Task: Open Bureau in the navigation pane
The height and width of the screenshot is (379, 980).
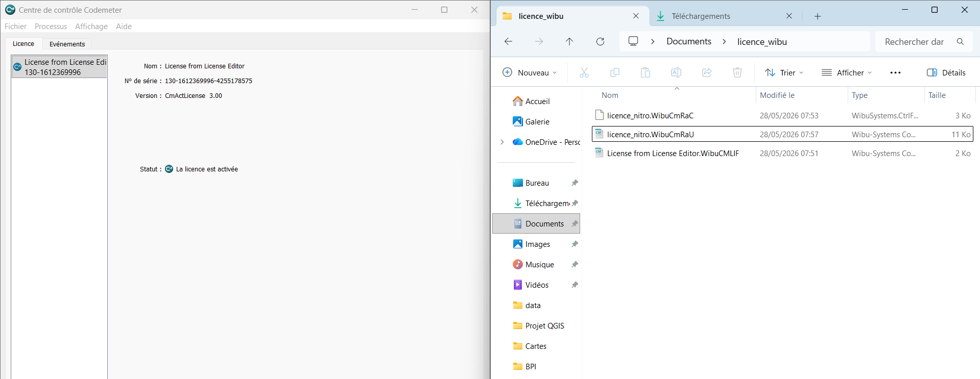Action: pos(531,183)
